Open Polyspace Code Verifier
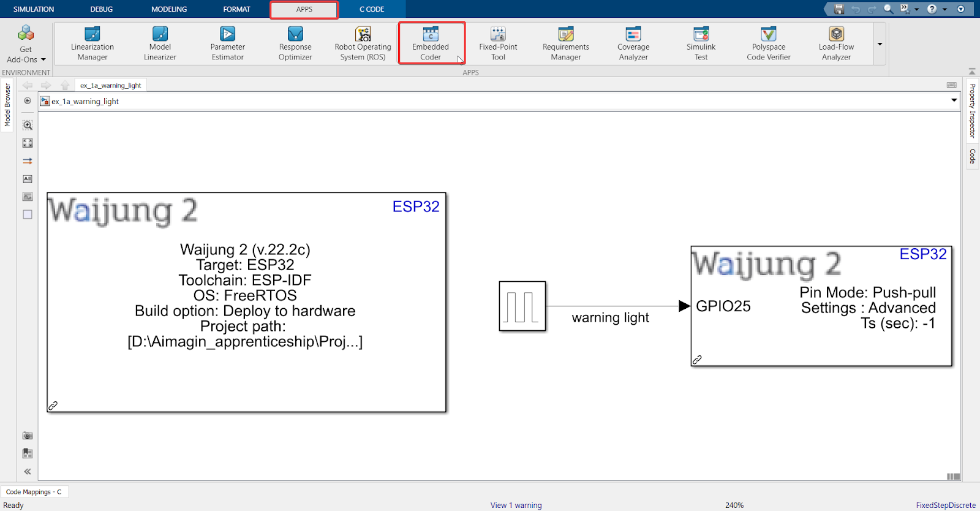Screen dimensions: 980x511 coord(769,44)
